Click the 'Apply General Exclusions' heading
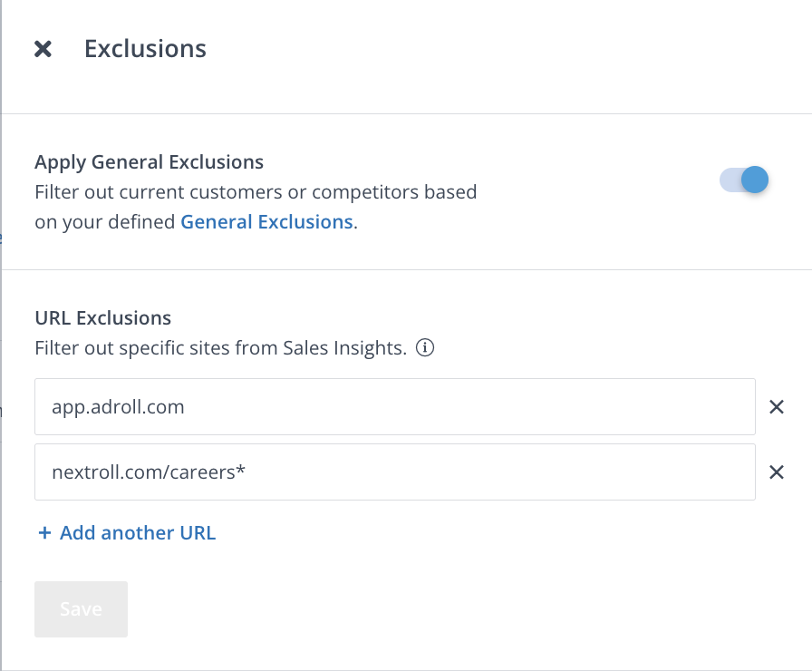The height and width of the screenshot is (671, 812). click(149, 162)
